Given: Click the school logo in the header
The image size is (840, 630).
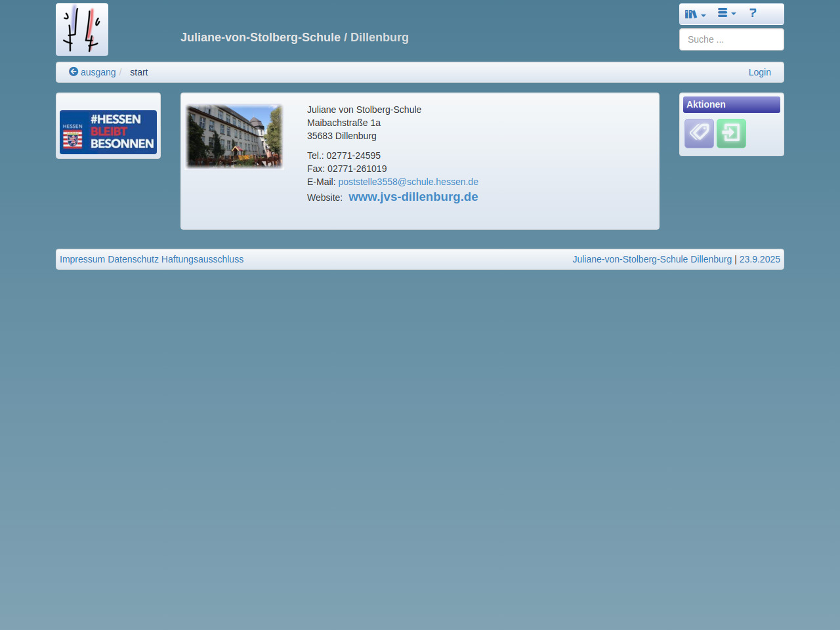Looking at the screenshot, I should (82, 30).
